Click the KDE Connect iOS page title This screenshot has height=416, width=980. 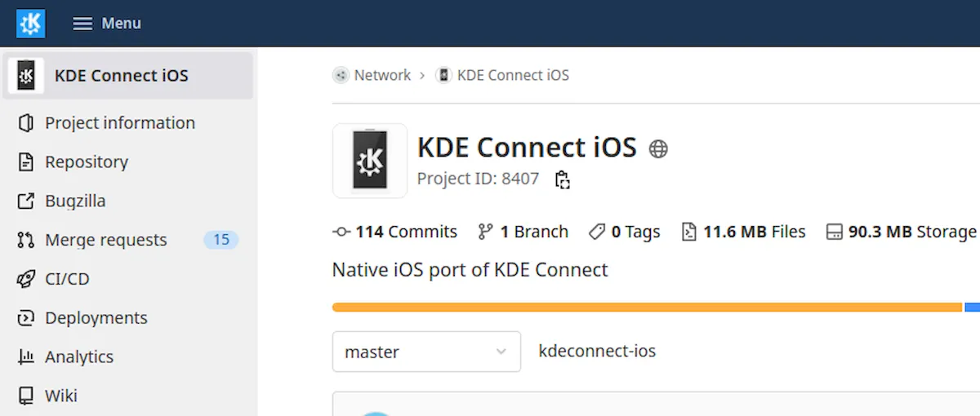pyautogui.click(x=527, y=148)
